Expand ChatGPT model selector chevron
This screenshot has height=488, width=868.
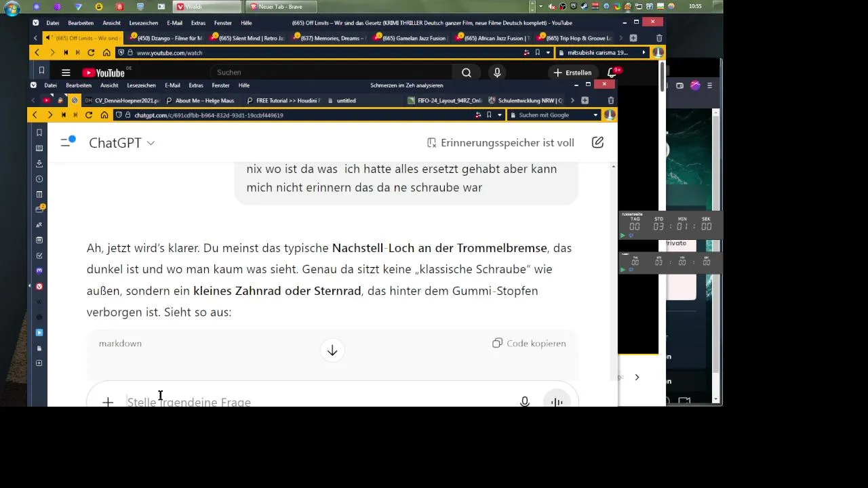[151, 143]
